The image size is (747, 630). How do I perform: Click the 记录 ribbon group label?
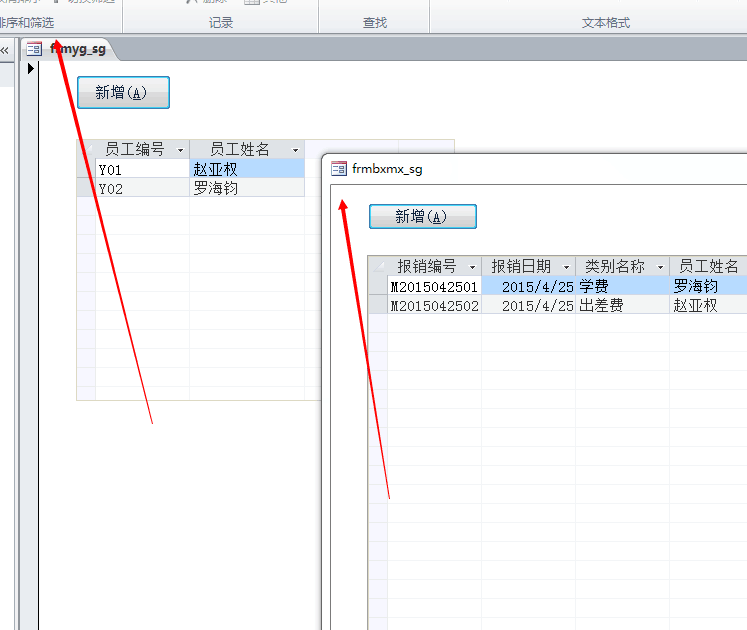click(221, 22)
